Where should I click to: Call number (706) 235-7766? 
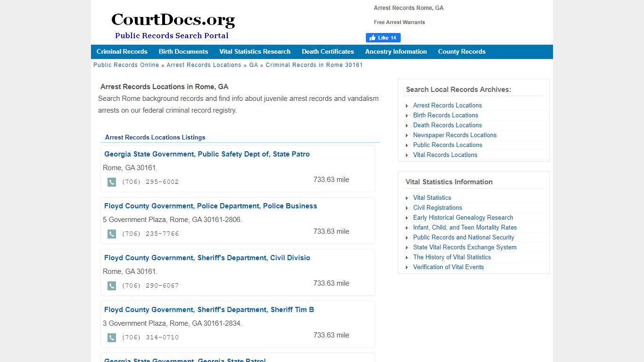point(150,234)
